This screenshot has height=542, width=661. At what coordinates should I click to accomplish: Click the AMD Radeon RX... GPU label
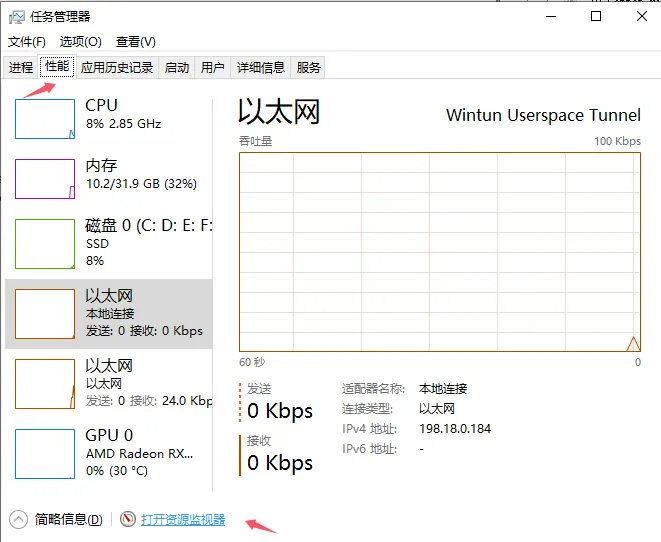(x=140, y=453)
